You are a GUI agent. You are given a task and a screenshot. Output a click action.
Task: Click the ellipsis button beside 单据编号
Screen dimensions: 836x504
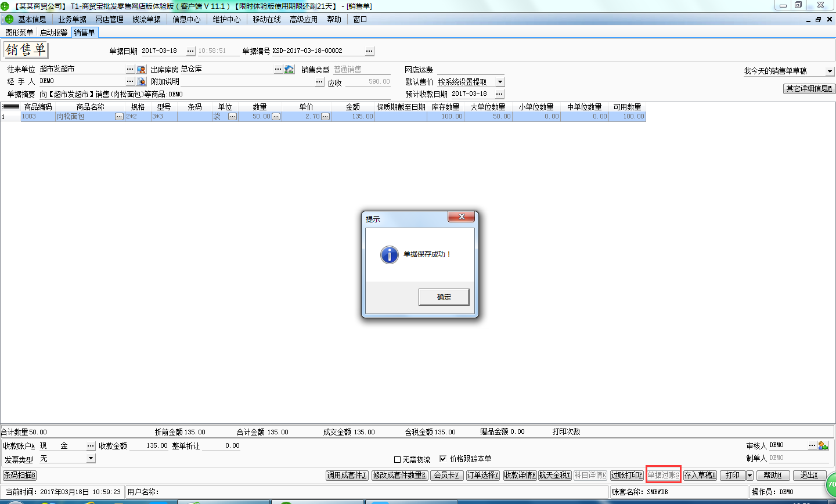pyautogui.click(x=369, y=51)
